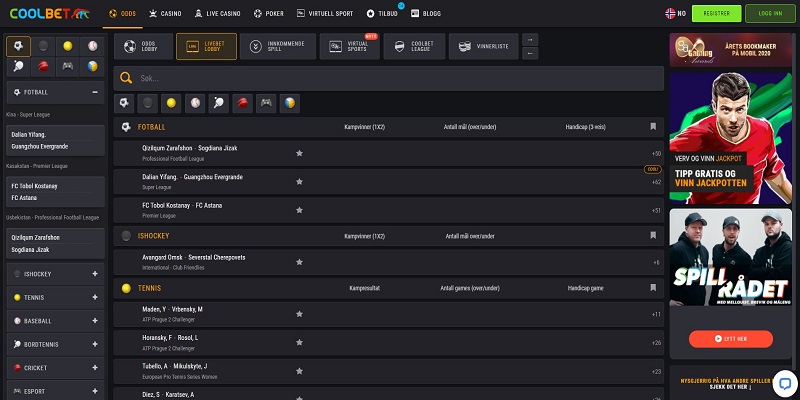Filter by baseball icon below the search bar
Viewport: 800px width, 400px height.
(195, 103)
